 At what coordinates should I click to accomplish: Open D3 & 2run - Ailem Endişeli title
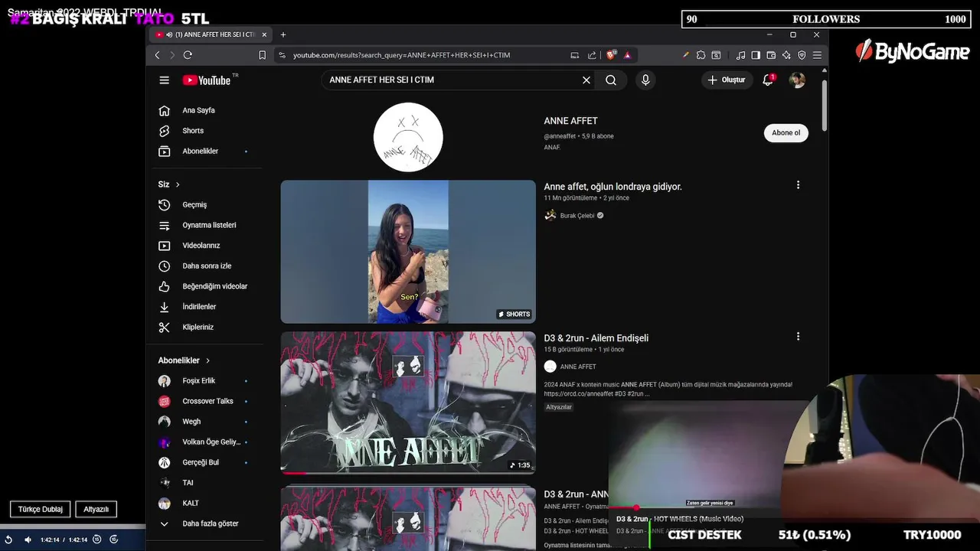(x=596, y=338)
